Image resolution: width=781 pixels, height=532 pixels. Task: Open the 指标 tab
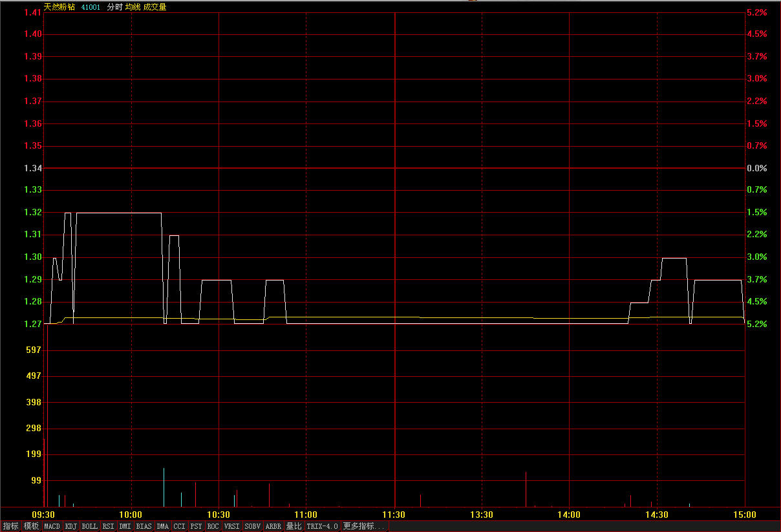pyautogui.click(x=11, y=526)
